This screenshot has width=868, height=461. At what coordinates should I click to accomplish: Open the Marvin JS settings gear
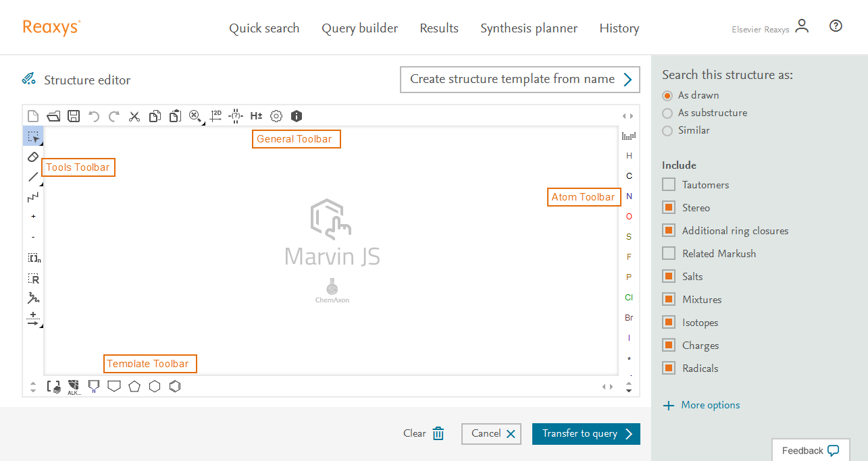(x=276, y=116)
